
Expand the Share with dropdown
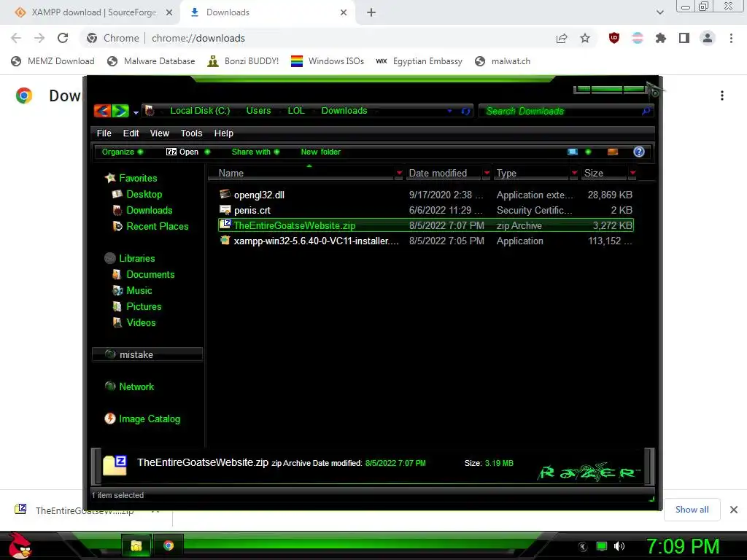tap(255, 152)
